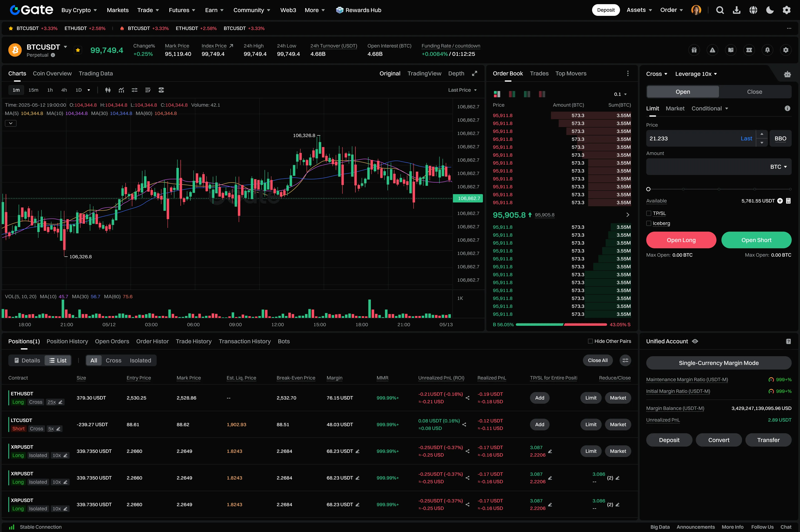The image size is (800, 532).
Task: Open the downloads icon in top navigation bar
Action: [736, 10]
